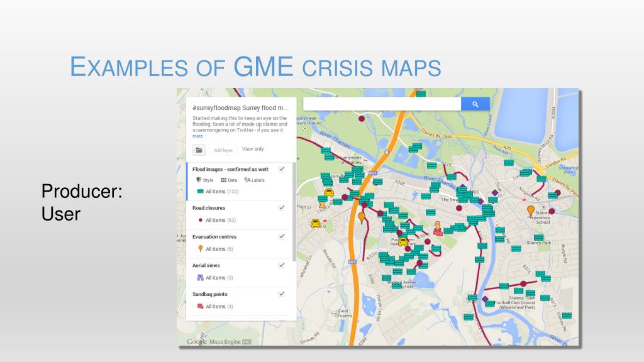Click the map search input field
The image size is (644, 362).
click(382, 104)
